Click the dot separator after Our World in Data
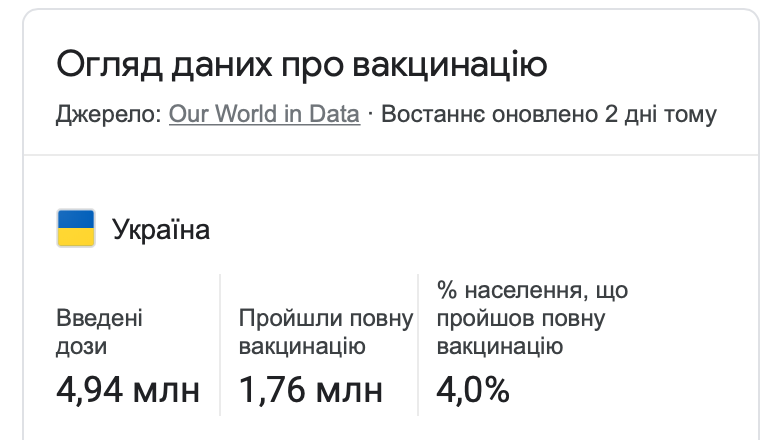 coord(370,114)
